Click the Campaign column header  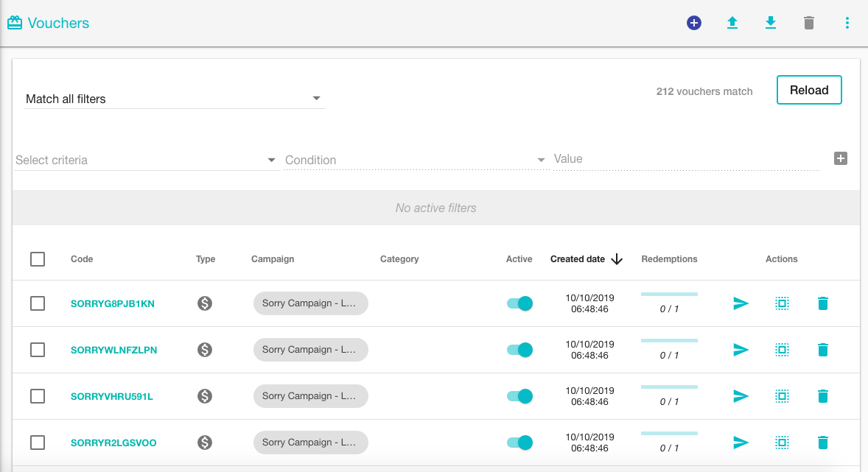tap(273, 259)
